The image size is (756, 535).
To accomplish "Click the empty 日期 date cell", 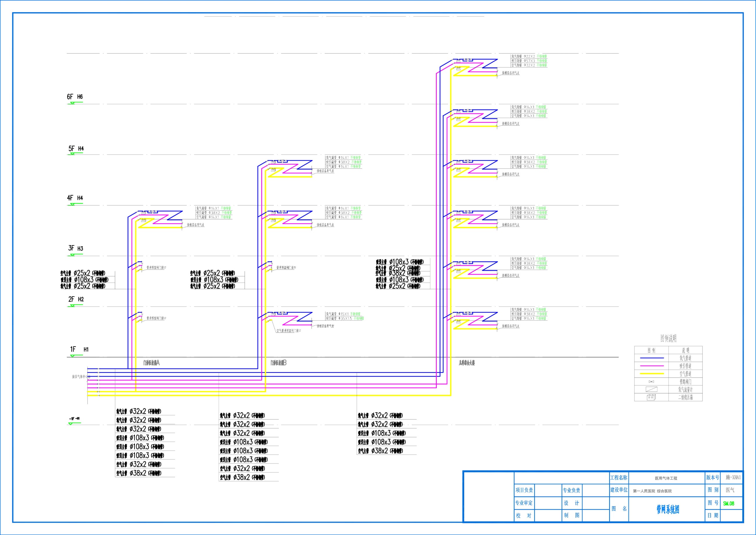I will (731, 516).
